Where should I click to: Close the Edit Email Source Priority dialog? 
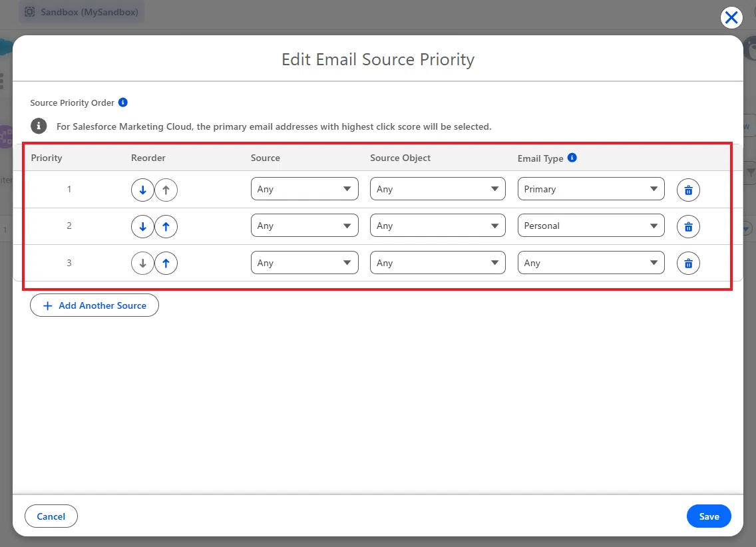click(731, 18)
